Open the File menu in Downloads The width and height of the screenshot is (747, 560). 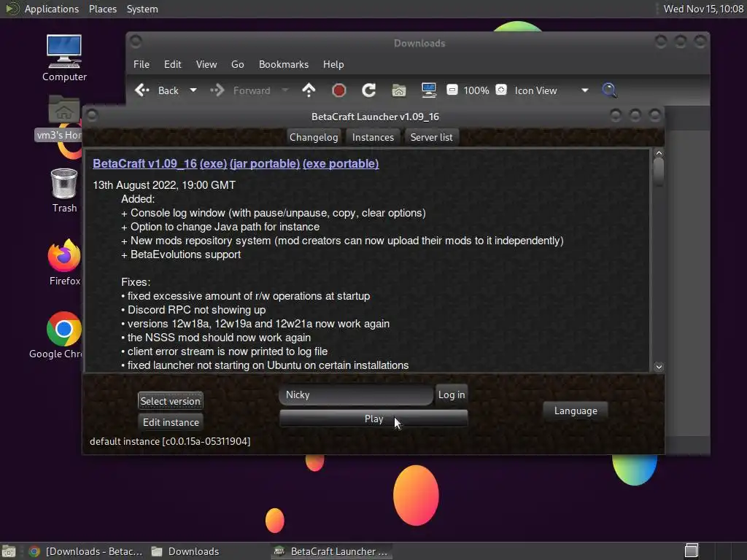click(x=142, y=64)
